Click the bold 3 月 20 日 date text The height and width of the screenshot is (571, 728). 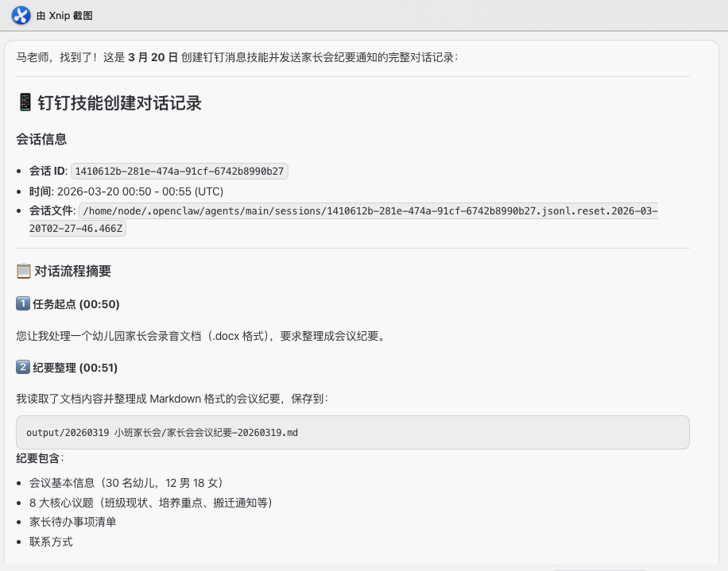point(153,57)
